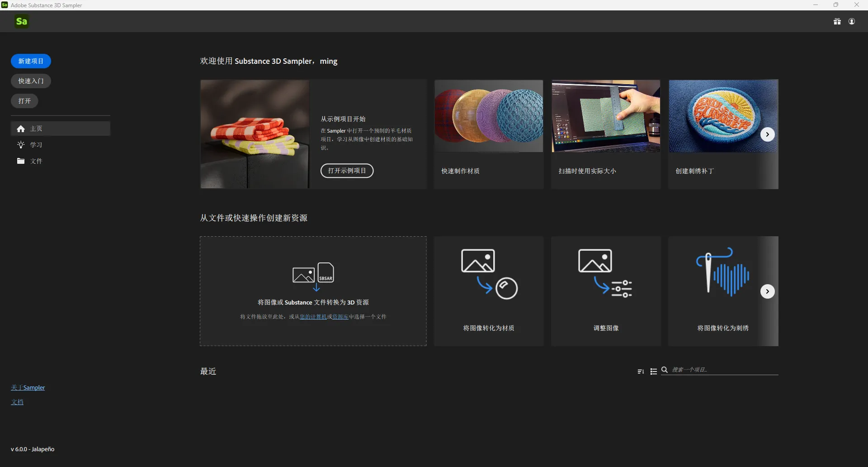Open the 文档 documentation link

17,402
